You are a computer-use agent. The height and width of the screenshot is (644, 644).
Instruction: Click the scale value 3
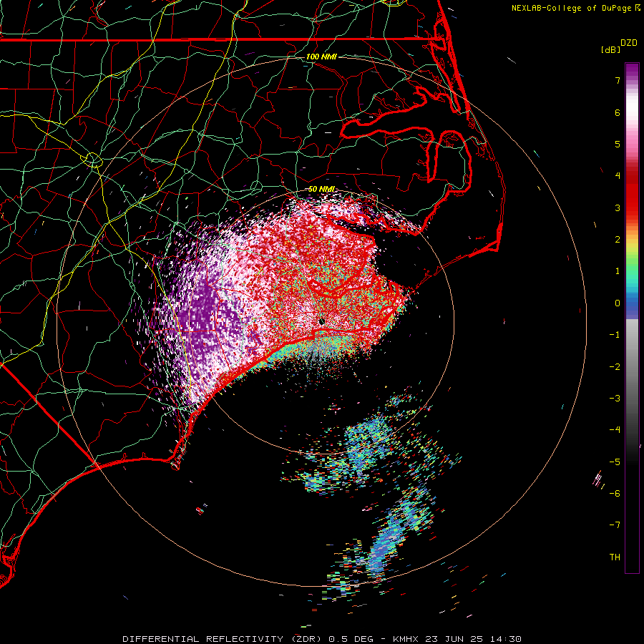[618, 208]
